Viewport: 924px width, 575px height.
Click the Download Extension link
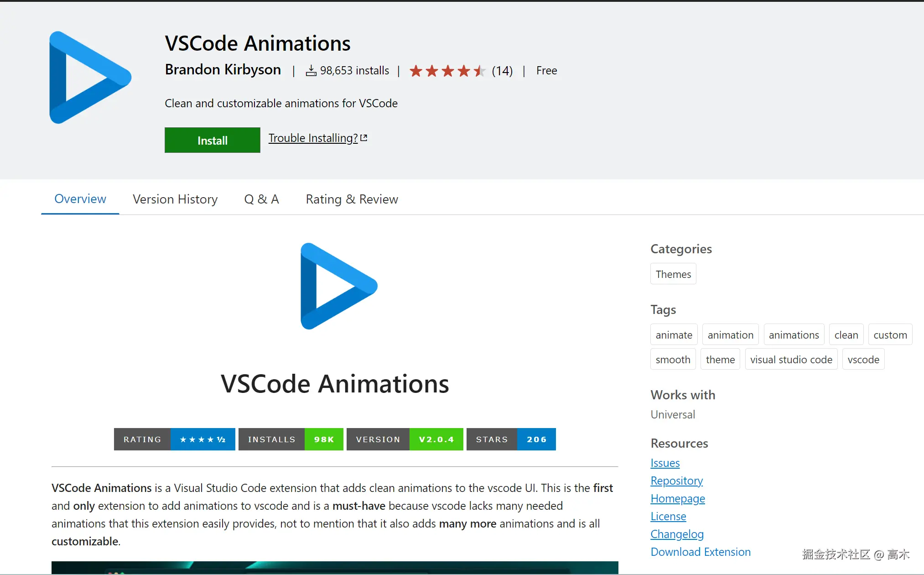[700, 552]
